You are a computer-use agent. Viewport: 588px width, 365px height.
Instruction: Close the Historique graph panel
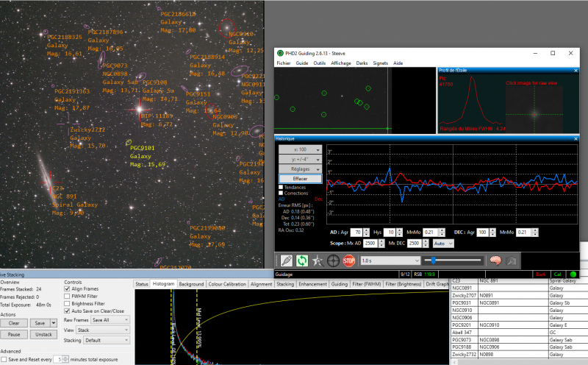(576, 138)
